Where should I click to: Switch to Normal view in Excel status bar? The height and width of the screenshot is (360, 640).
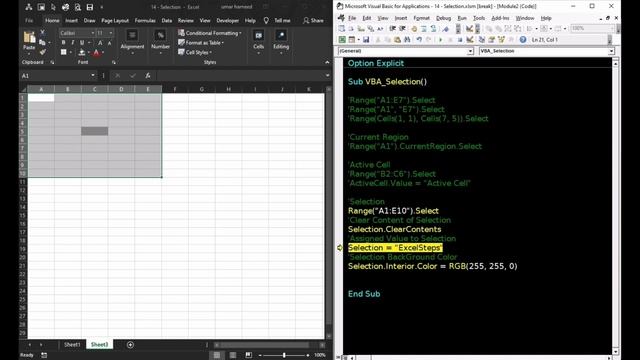(217, 355)
